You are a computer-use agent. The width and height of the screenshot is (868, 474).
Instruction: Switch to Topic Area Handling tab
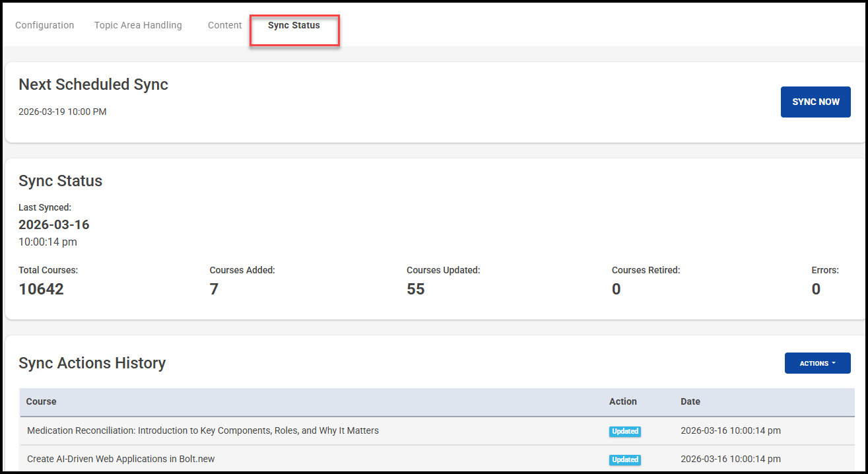pos(138,25)
